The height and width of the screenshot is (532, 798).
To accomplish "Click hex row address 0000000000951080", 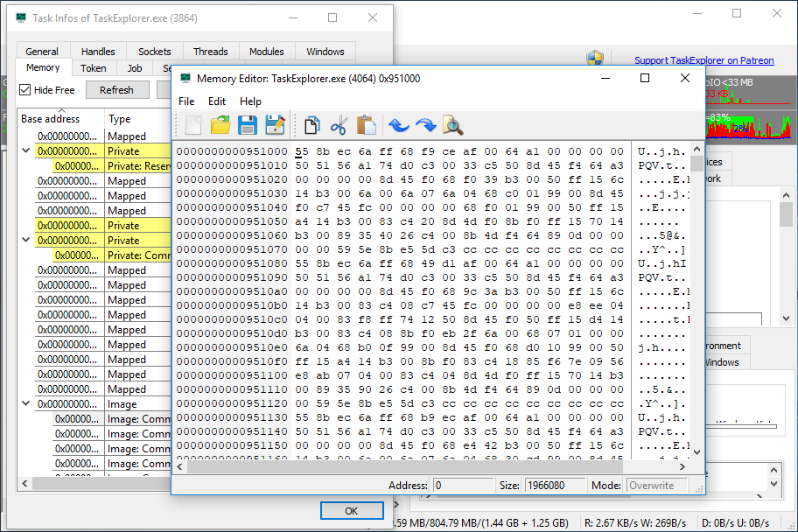I will pos(232,263).
